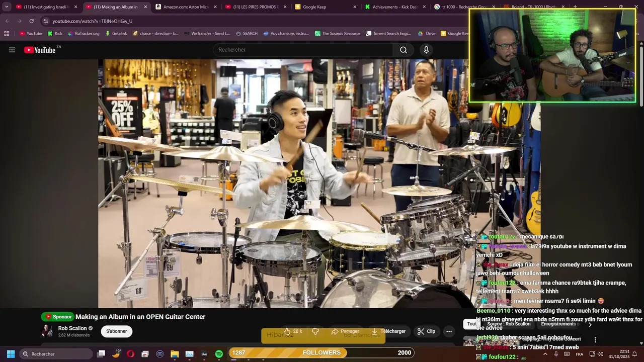Screen dimensions: 644x362
Task: Click the FRA language indicator
Action: tap(580, 354)
